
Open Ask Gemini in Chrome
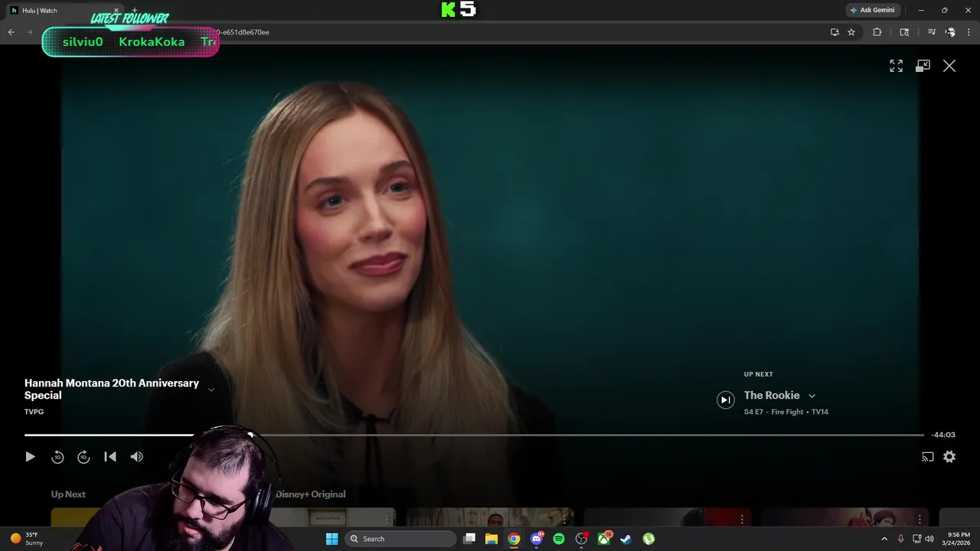tap(872, 10)
